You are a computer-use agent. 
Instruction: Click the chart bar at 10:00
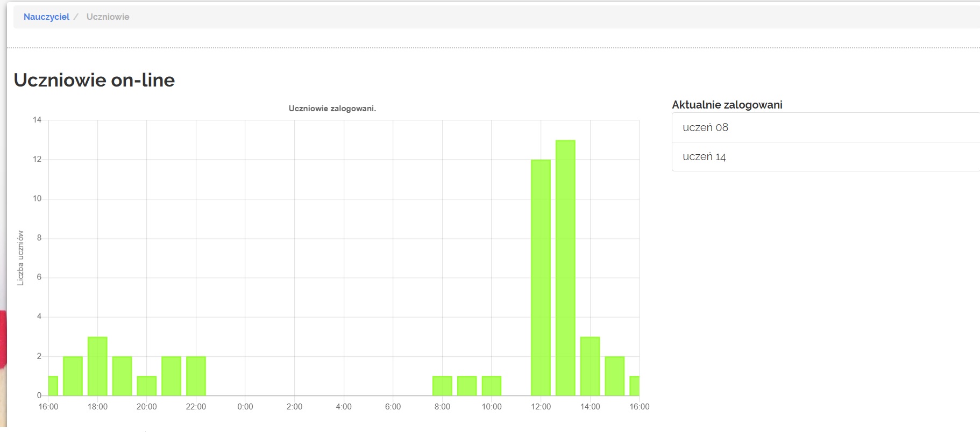(492, 386)
